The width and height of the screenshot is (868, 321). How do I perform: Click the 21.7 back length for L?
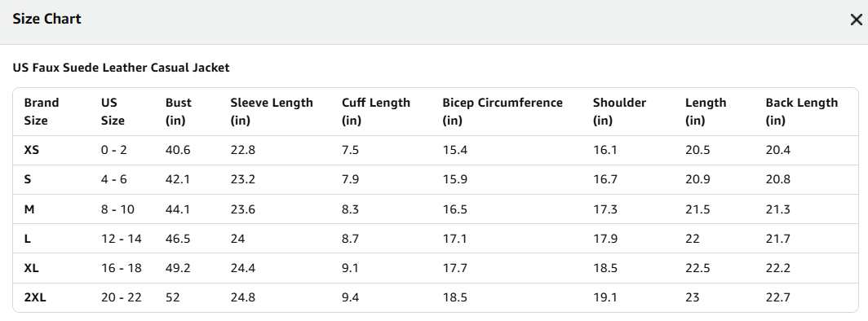(777, 239)
